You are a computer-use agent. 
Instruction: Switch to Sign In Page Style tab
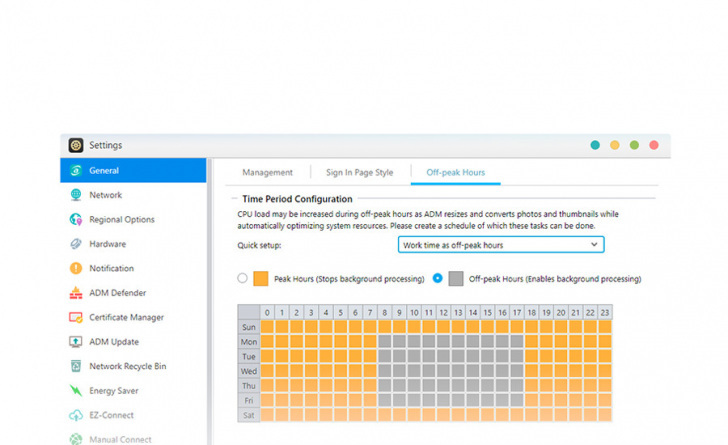click(x=359, y=172)
